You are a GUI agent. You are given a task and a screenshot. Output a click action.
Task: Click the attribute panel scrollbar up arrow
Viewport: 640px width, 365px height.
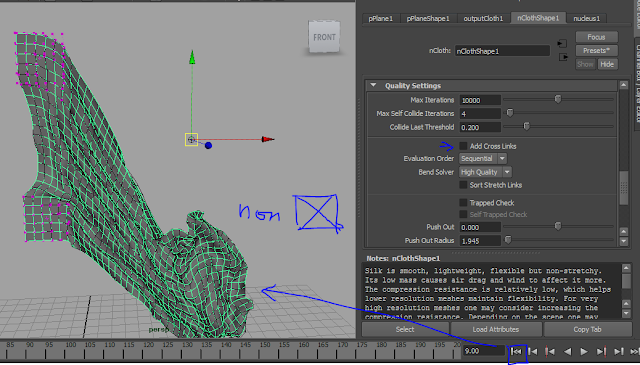click(x=623, y=85)
